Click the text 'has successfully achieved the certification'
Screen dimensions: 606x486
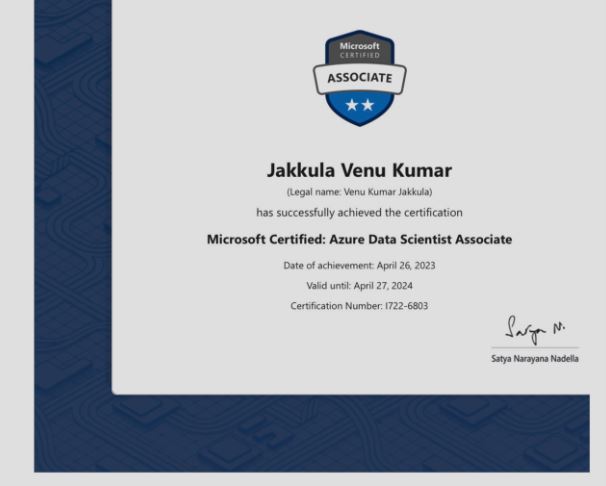359,212
